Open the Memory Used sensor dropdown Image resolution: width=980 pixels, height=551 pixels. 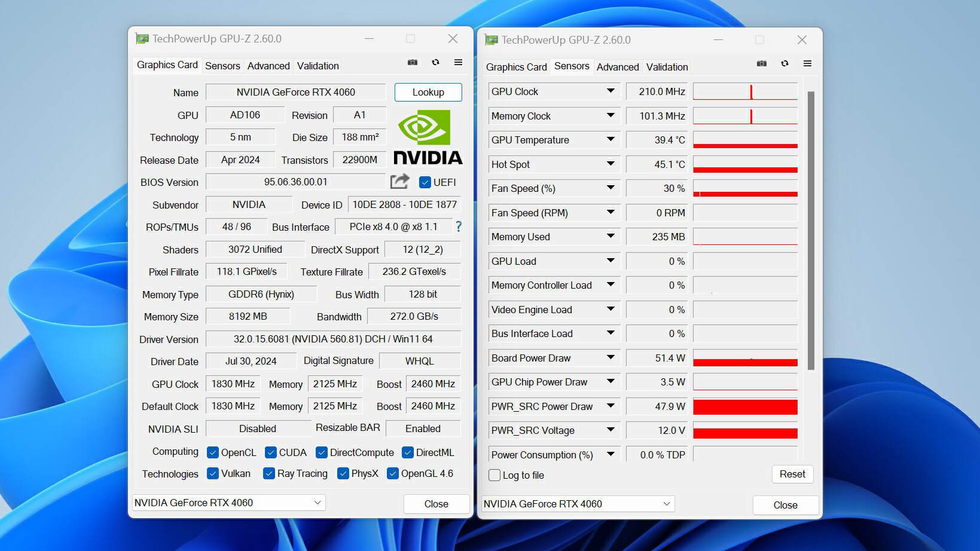tap(610, 237)
